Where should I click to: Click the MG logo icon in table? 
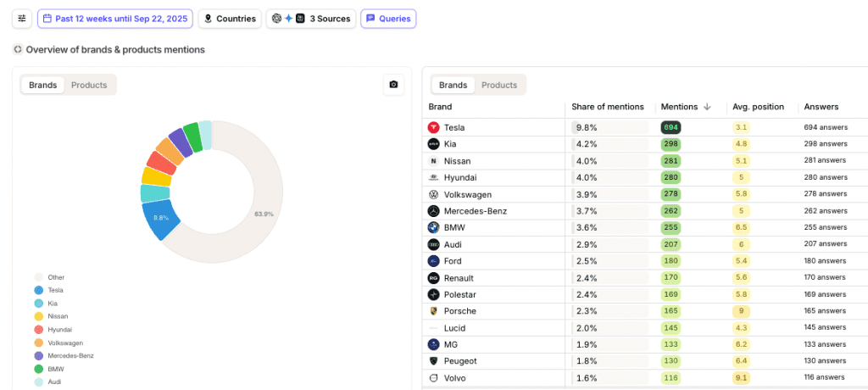tap(433, 344)
